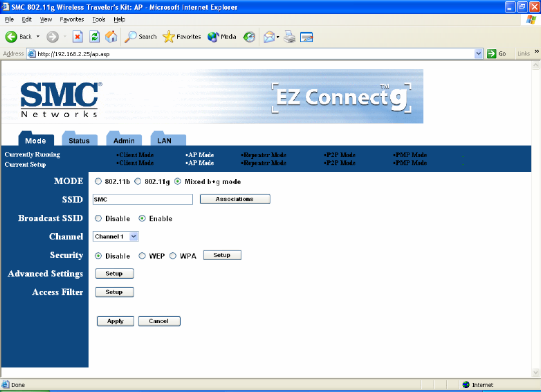Open the File menu

[9, 19]
